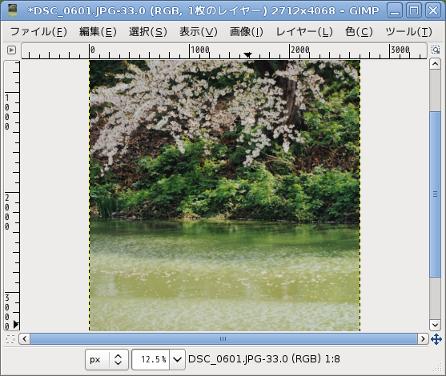The width and height of the screenshot is (446, 376).
Task: Open the ファイル(F) menu
Action: 39,32
